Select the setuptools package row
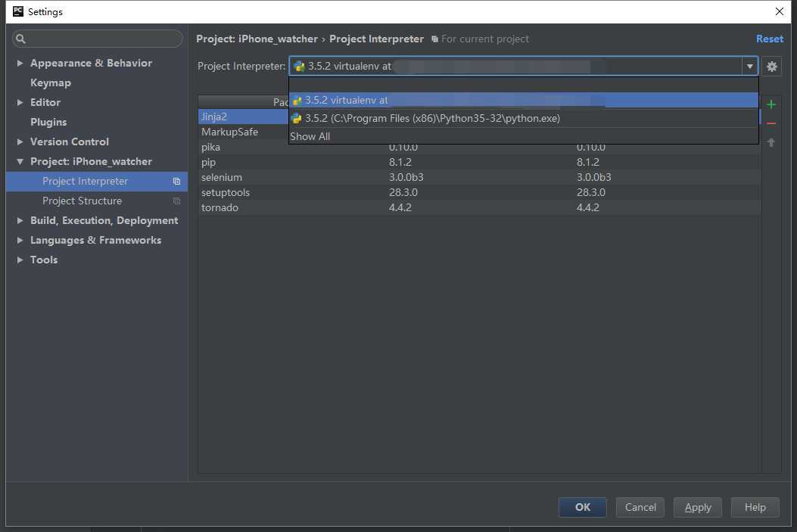 coord(479,192)
